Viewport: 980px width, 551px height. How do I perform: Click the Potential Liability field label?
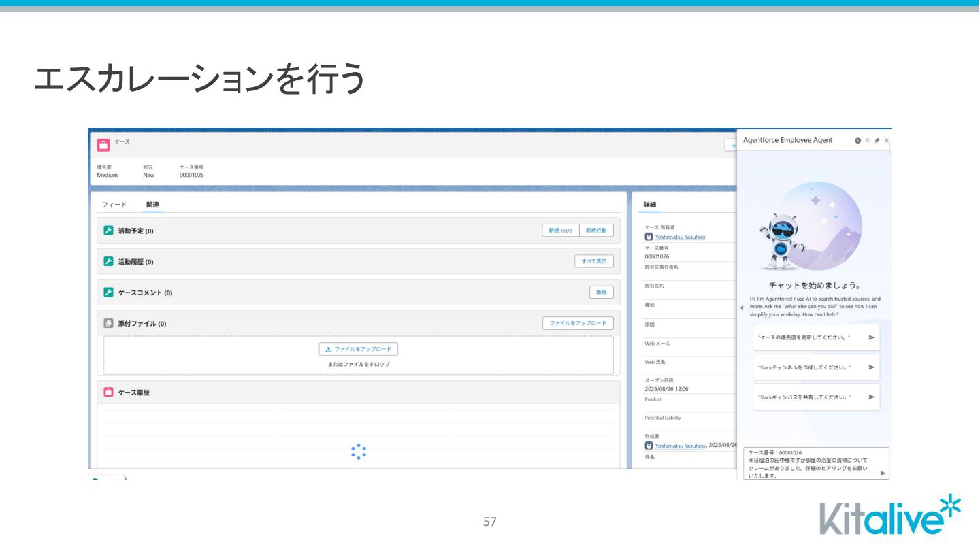pos(663,418)
